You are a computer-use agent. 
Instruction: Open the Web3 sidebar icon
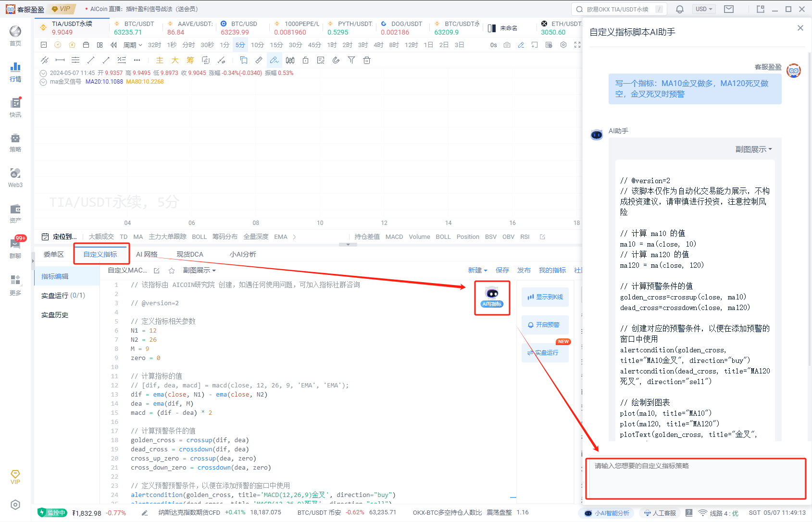[15, 178]
